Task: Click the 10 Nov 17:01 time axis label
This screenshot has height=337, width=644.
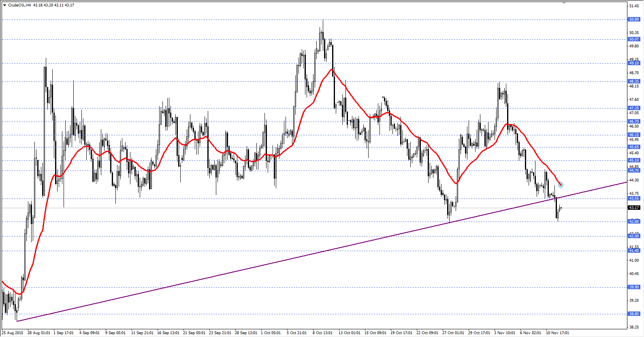Action: [x=557, y=333]
